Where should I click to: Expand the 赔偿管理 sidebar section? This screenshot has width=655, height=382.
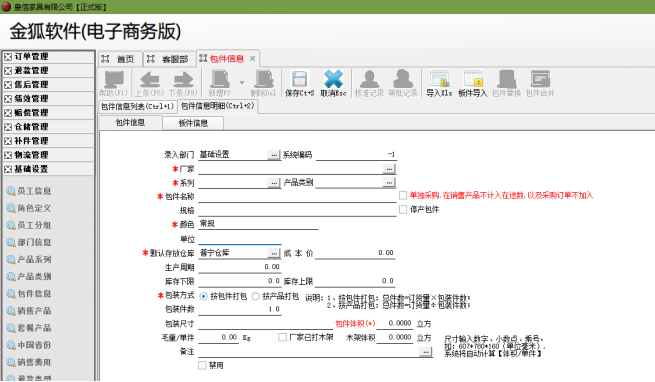[x=48, y=113]
